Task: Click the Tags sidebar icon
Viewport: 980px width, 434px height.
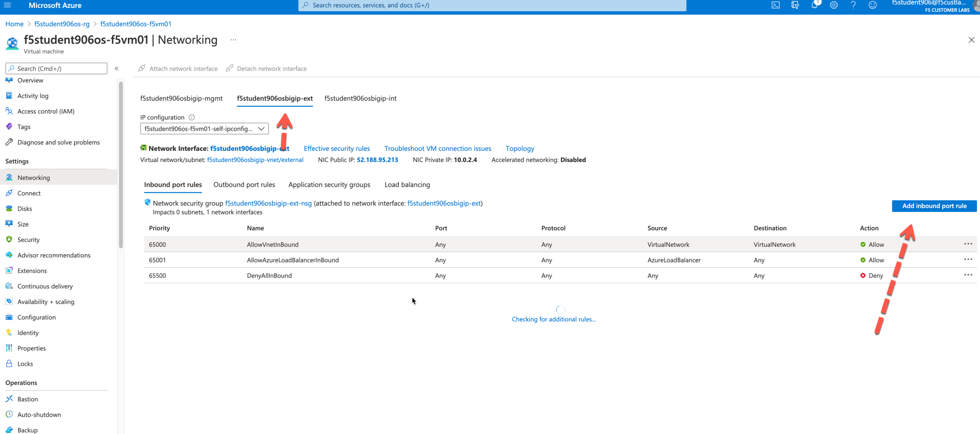Action: 9,127
